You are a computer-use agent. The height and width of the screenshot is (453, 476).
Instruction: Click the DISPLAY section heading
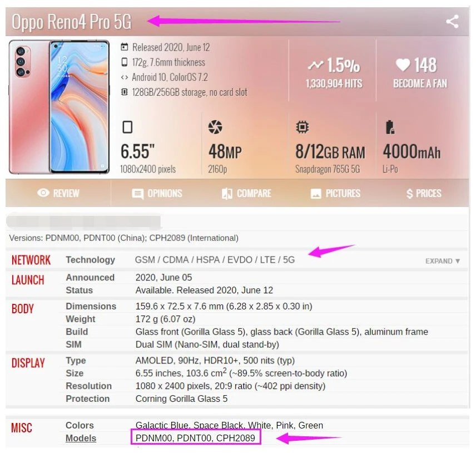28,363
